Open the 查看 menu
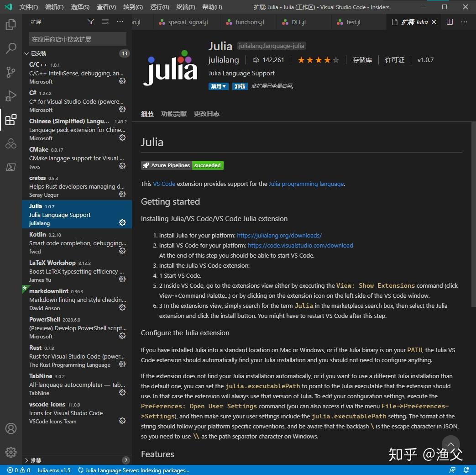The width and height of the screenshot is (476, 475). pyautogui.click(x=106, y=7)
